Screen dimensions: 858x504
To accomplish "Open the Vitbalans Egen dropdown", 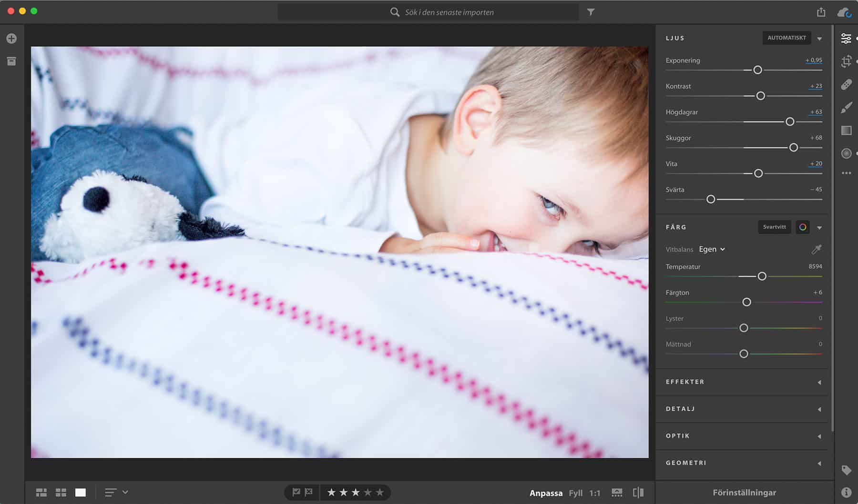I will coord(712,250).
